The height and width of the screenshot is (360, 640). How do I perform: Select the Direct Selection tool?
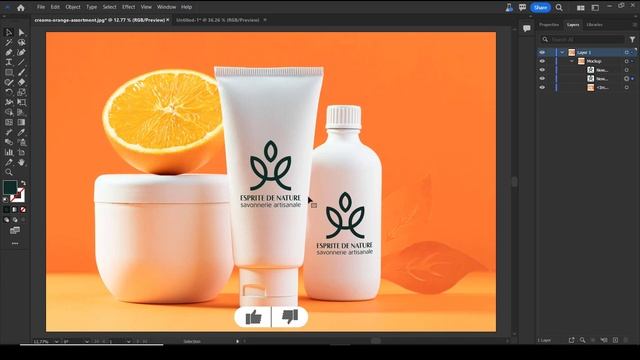tap(21, 32)
